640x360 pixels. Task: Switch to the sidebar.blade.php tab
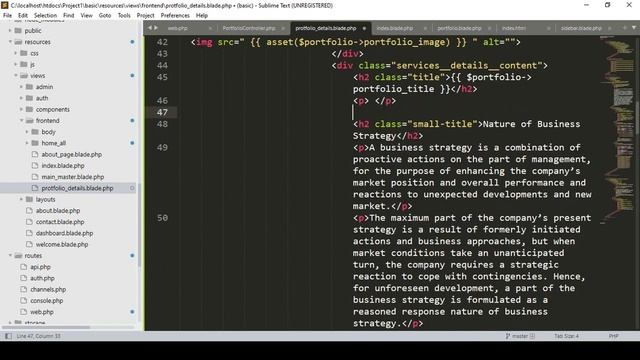pyautogui.click(x=581, y=29)
